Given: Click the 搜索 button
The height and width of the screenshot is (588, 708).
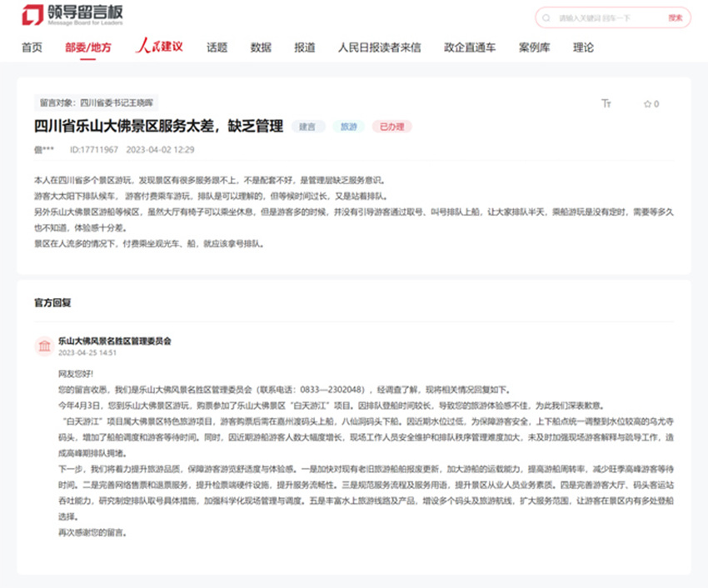Looking at the screenshot, I should [x=675, y=17].
